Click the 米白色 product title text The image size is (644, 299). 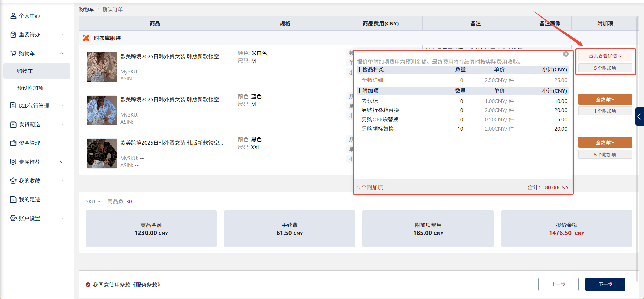tap(171, 56)
